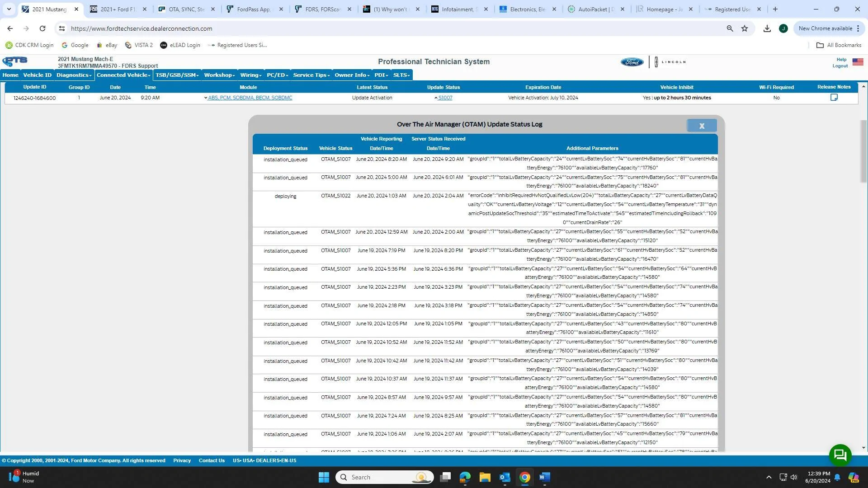Select the 'deploying' deployment status cell
868x488 pixels.
tap(285, 197)
